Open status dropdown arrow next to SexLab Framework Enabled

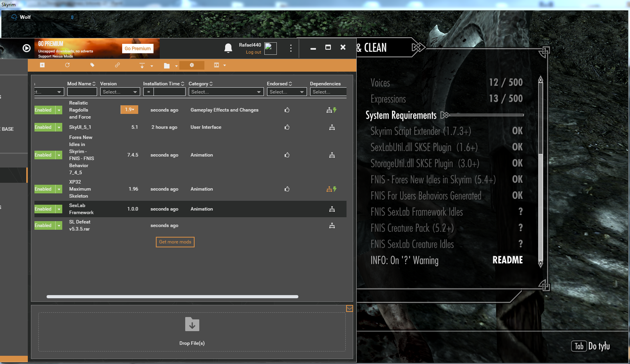[59, 209]
